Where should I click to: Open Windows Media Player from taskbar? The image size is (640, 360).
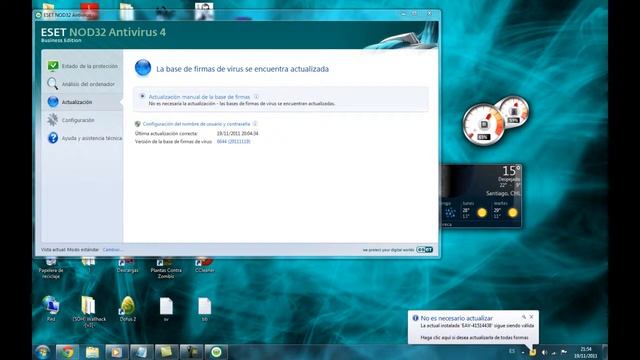(x=117, y=352)
